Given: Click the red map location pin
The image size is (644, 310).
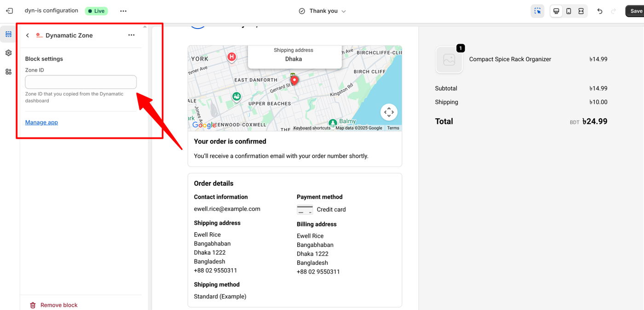Looking at the screenshot, I should point(294,80).
